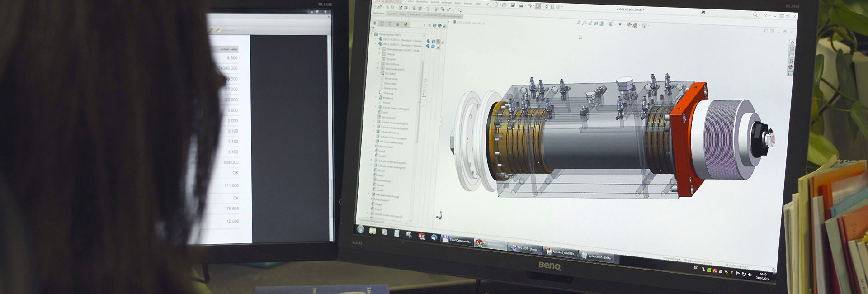The width and height of the screenshot is (868, 294).
Task: Switch to Protokoll PDF taskbar button
Action: (561, 252)
